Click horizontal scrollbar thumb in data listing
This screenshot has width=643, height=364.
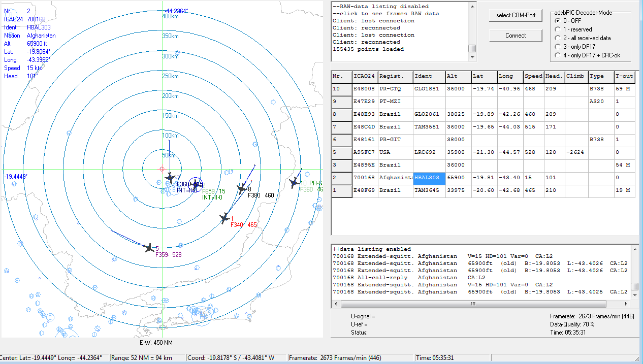(472, 304)
